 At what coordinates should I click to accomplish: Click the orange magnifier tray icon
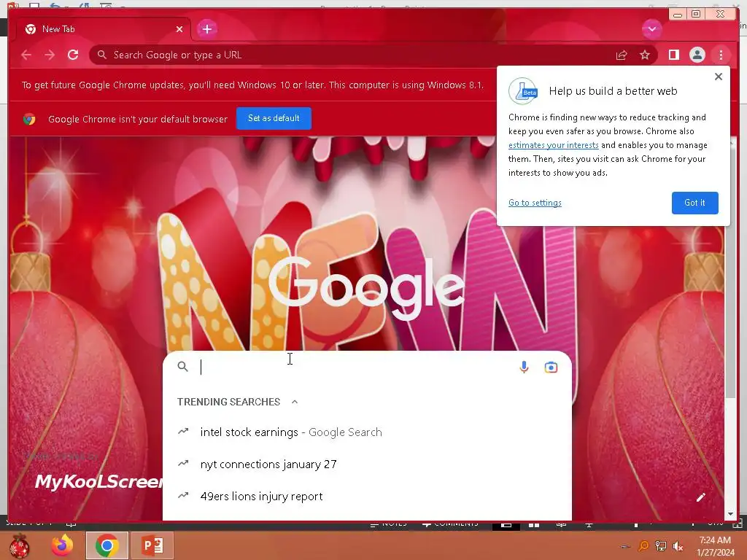coord(643,546)
